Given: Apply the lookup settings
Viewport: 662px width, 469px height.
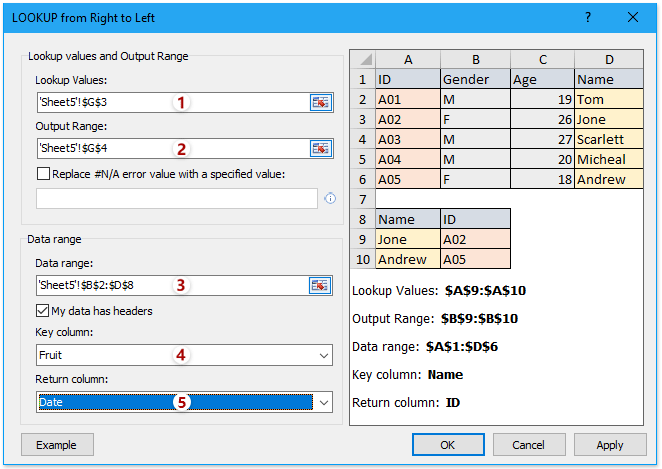Looking at the screenshot, I should click(610, 444).
